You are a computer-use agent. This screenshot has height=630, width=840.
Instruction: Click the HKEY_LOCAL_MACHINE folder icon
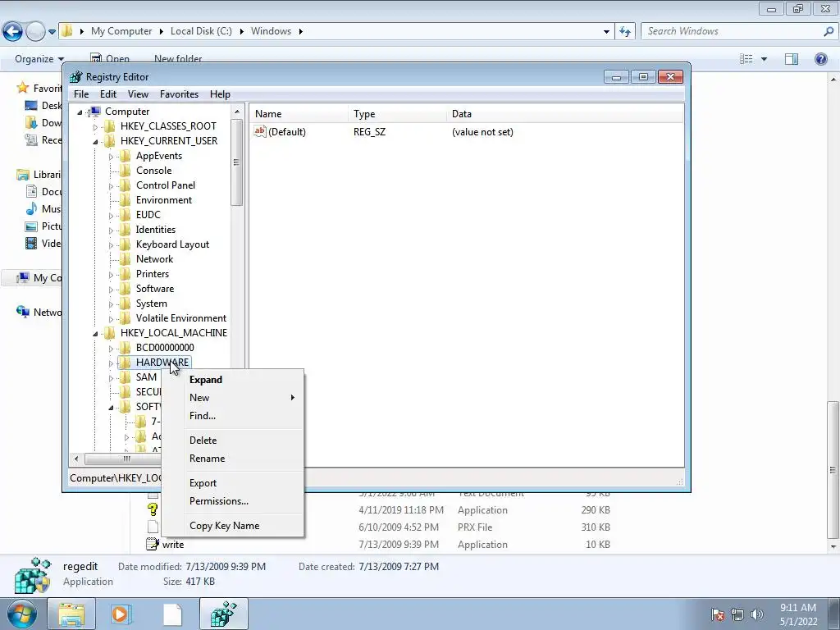click(x=109, y=333)
